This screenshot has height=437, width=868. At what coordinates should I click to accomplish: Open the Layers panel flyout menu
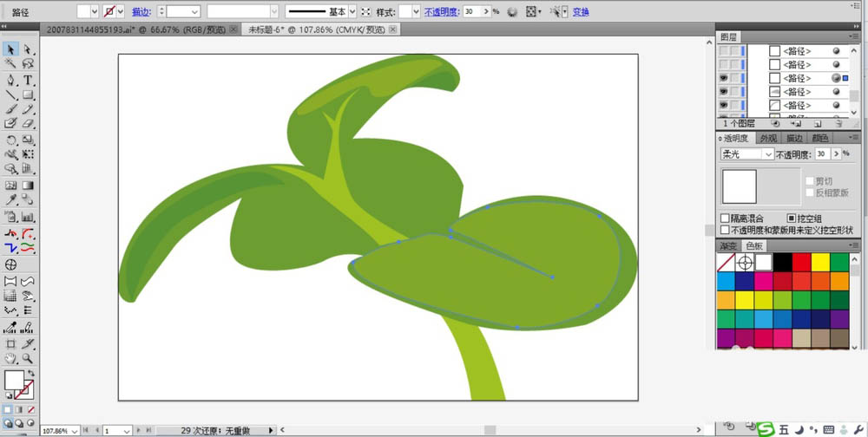pos(853,37)
